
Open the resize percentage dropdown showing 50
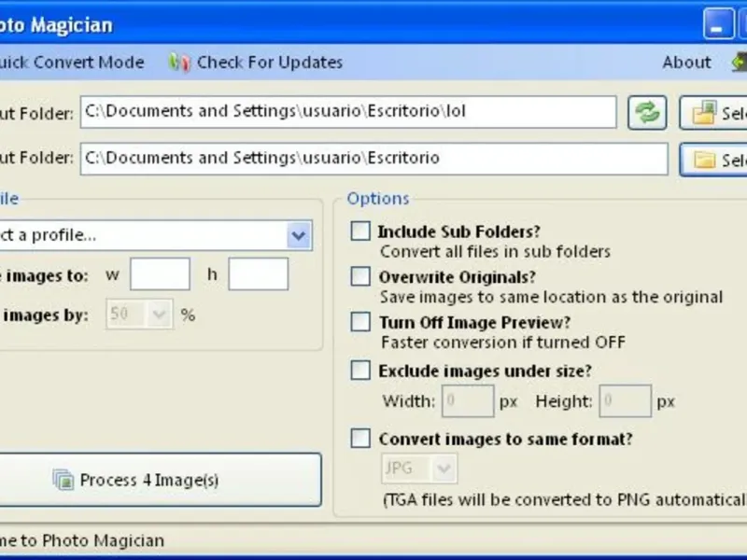(x=139, y=315)
